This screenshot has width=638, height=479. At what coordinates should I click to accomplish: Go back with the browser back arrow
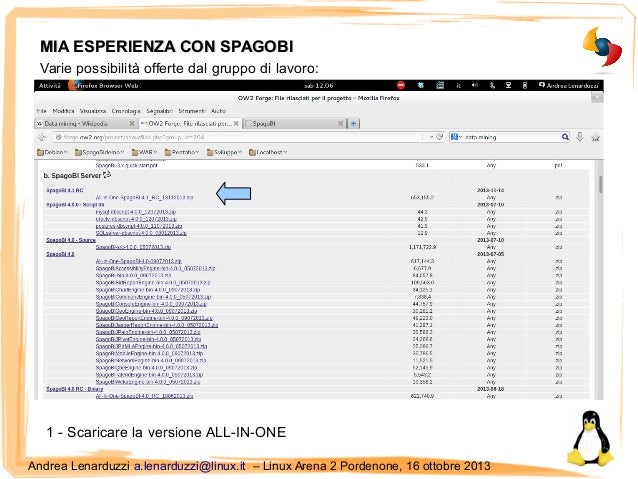point(42,137)
